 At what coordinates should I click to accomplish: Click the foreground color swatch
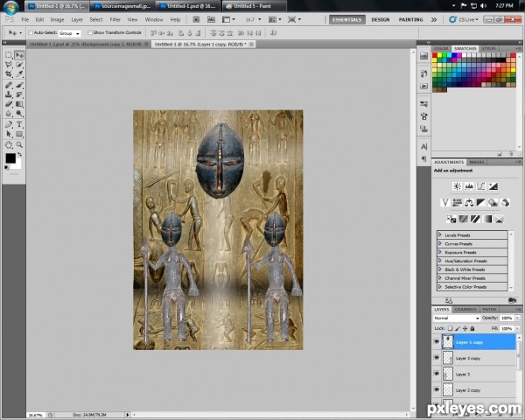point(10,158)
